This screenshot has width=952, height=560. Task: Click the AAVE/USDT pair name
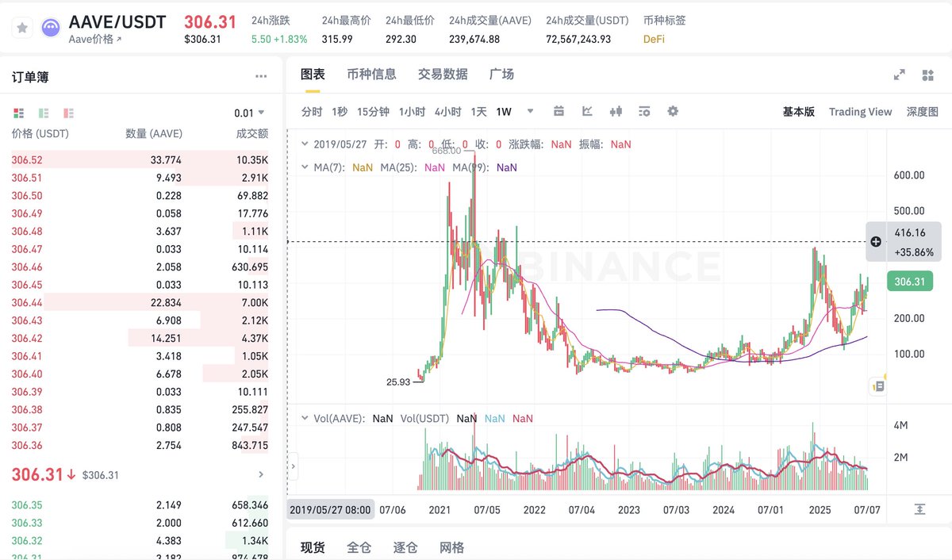[117, 21]
